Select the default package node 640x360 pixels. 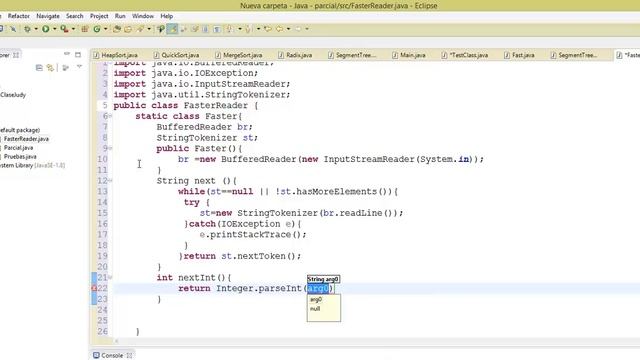(20, 130)
